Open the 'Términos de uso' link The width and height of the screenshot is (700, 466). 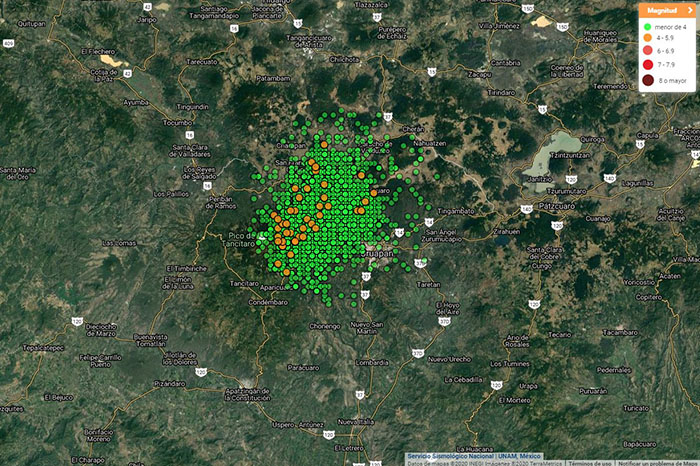pos(587,462)
